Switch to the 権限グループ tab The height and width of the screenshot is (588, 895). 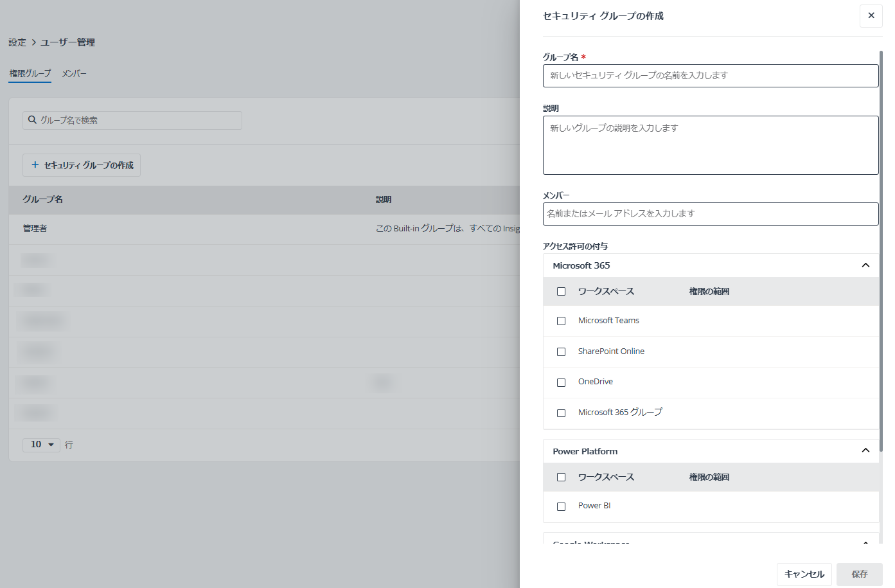30,73
